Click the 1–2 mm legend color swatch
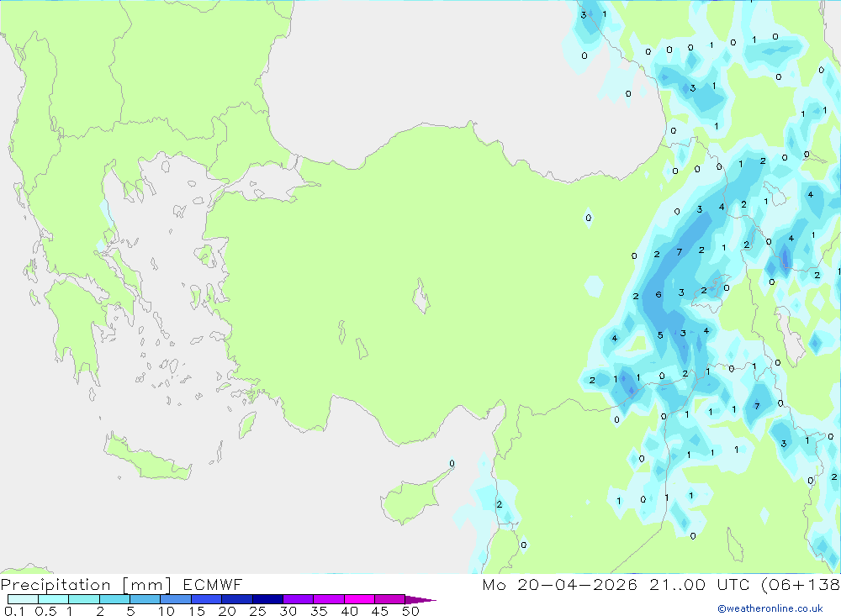Image resolution: width=841 pixels, height=616 pixels. (83, 599)
